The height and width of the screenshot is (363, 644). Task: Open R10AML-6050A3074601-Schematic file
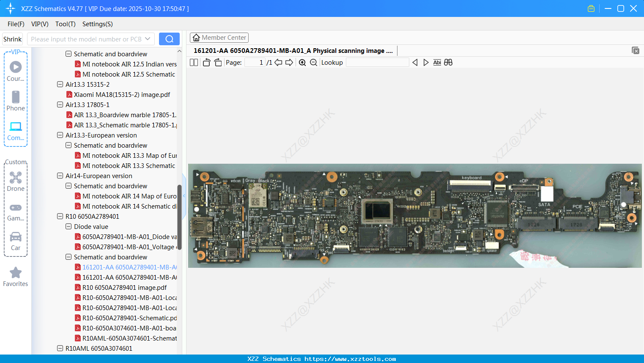coord(129,338)
